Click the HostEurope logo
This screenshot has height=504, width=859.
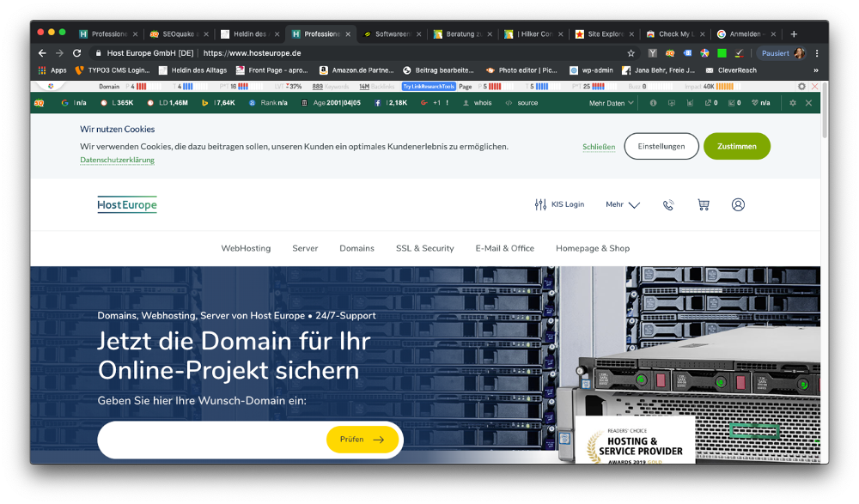tap(127, 204)
